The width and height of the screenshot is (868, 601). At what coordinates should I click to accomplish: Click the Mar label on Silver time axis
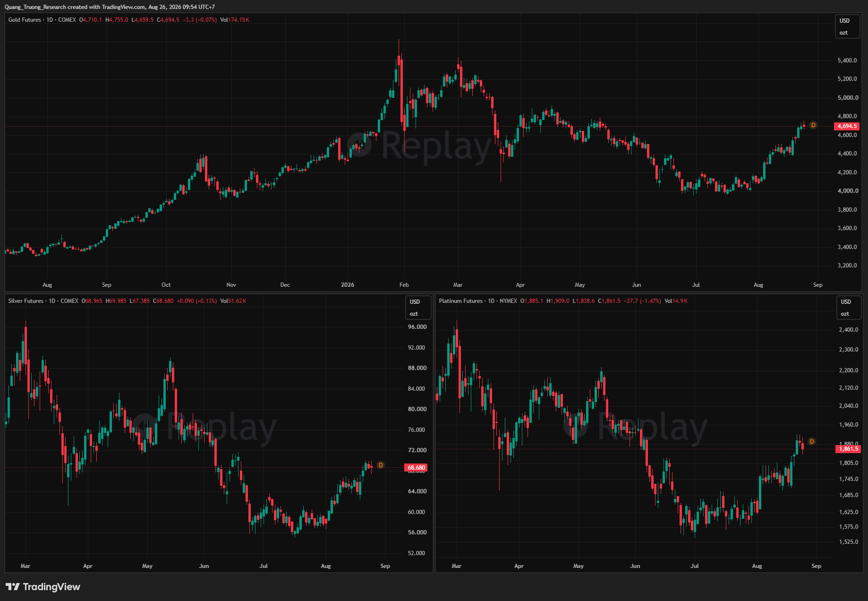pyautogui.click(x=26, y=566)
